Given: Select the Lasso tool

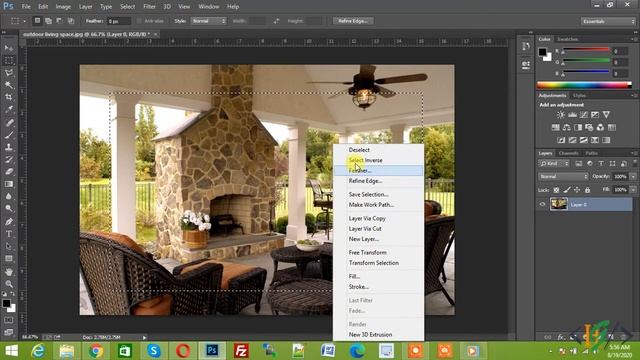Looking at the screenshot, I should [9, 73].
